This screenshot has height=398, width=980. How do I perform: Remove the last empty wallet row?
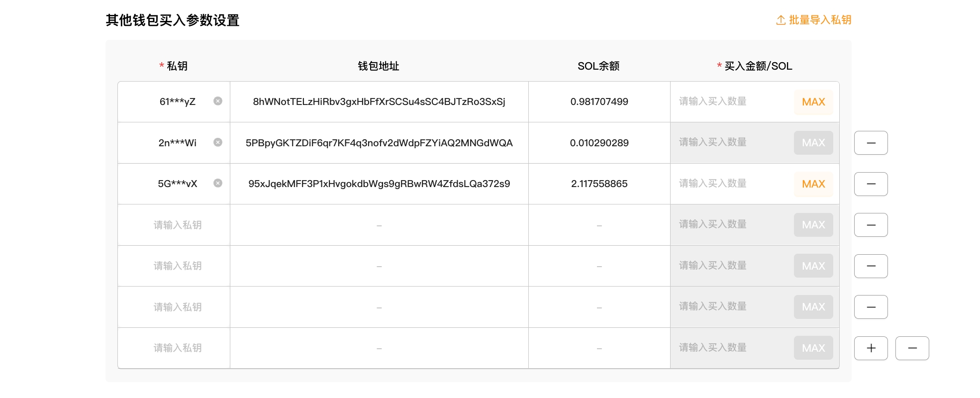(912, 348)
